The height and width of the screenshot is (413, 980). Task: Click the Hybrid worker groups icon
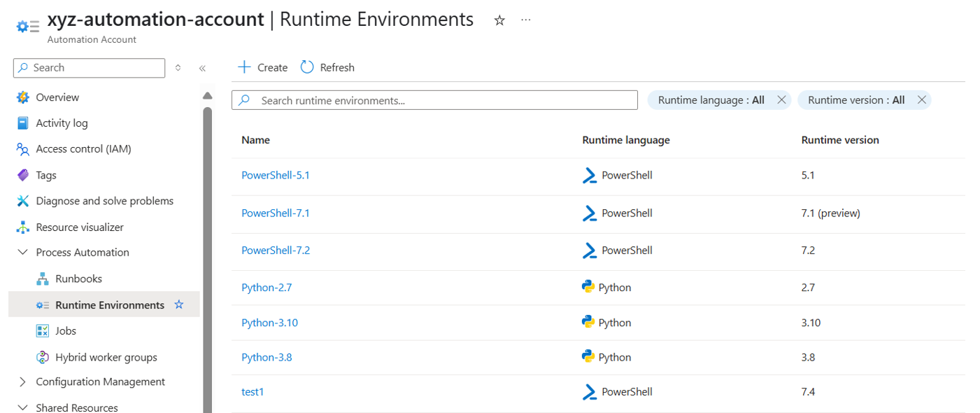tap(43, 356)
